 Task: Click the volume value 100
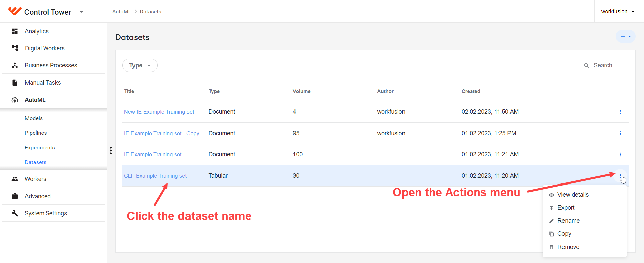click(298, 154)
